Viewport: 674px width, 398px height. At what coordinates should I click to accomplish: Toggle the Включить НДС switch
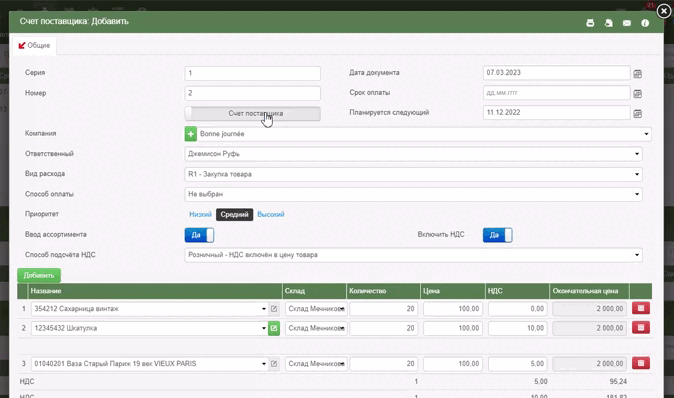tap(497, 235)
